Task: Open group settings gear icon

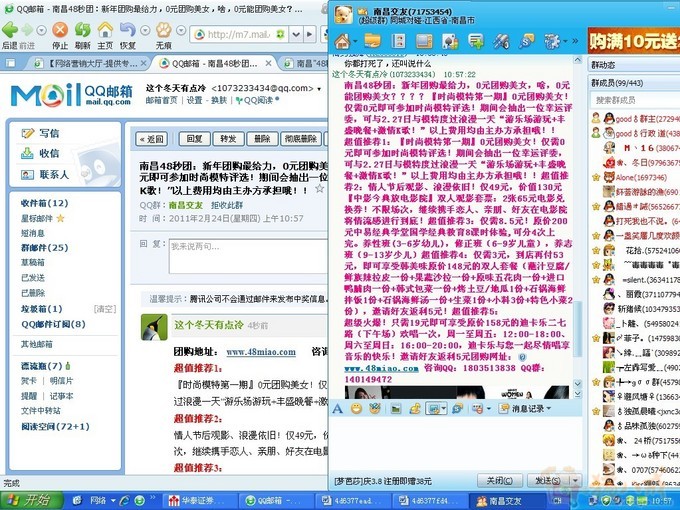Action: pyautogui.click(x=552, y=42)
